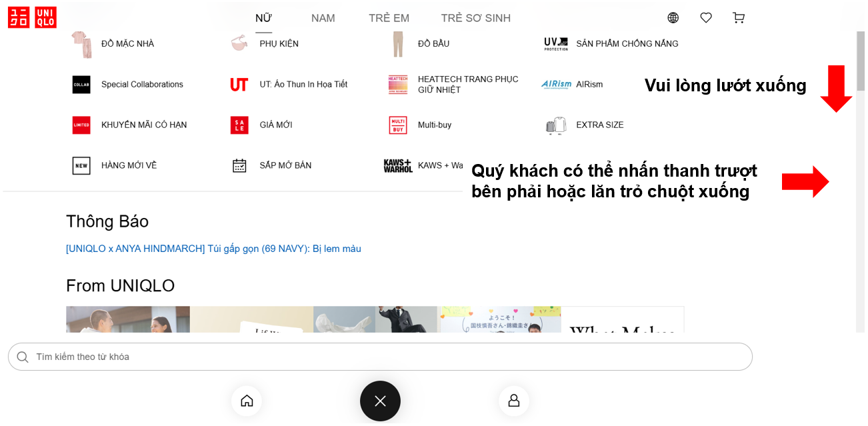Viewport: 868px width, 426px height.
Task: Click the Multi-buy icon
Action: pos(397,125)
